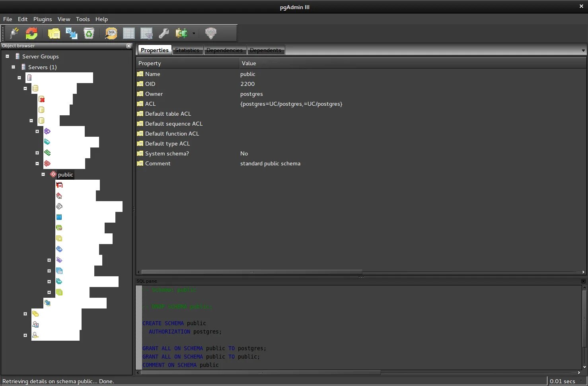Click the properties horizontal scrollbar

[x=252, y=272]
